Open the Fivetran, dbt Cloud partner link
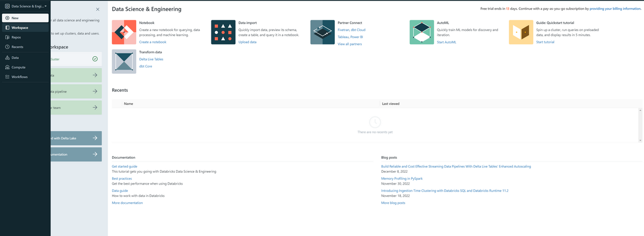The image size is (644, 236). [352, 30]
